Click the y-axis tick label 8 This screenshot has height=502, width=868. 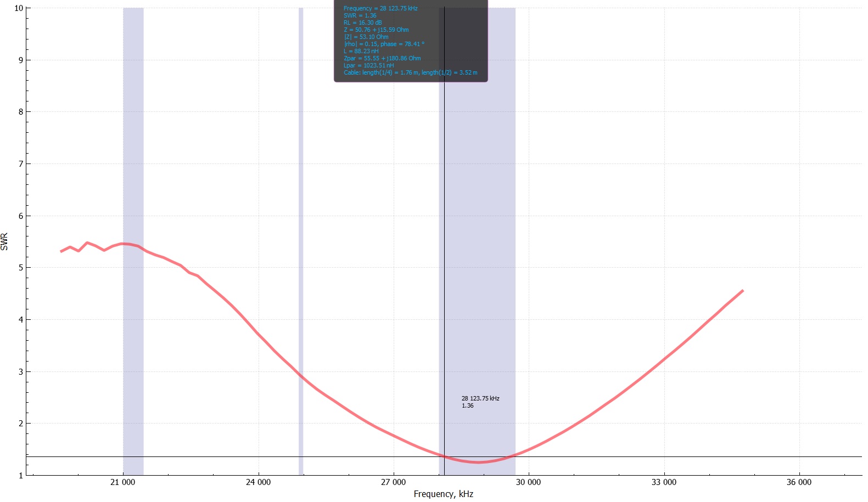point(21,112)
